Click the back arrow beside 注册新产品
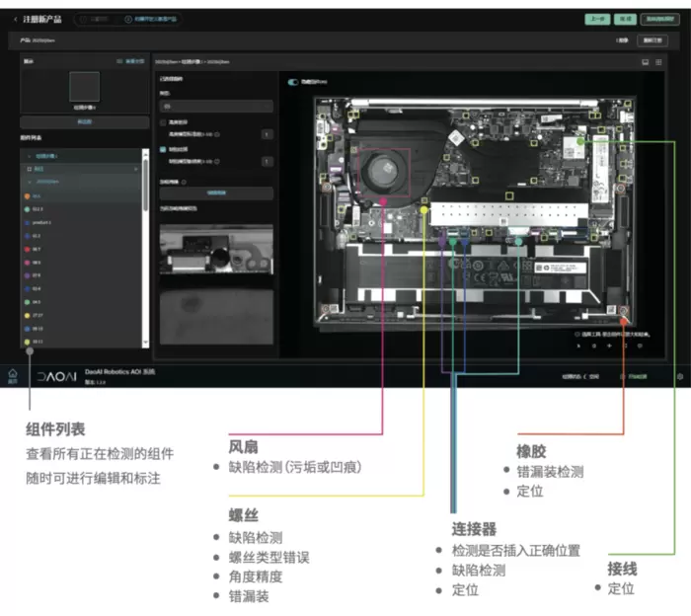 (15, 19)
